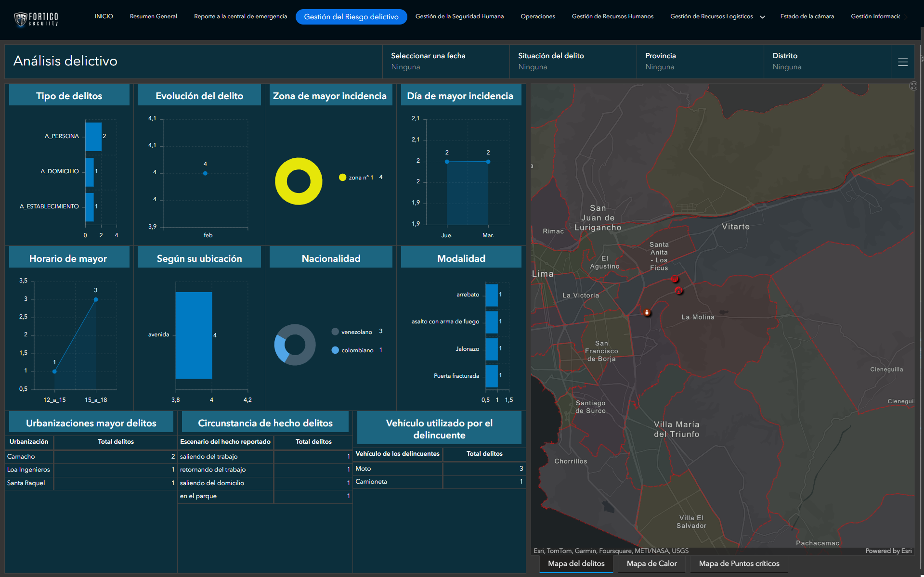Viewport: 924px width, 577px height.
Task: Click the store crime marker on map
Action: [x=675, y=279]
